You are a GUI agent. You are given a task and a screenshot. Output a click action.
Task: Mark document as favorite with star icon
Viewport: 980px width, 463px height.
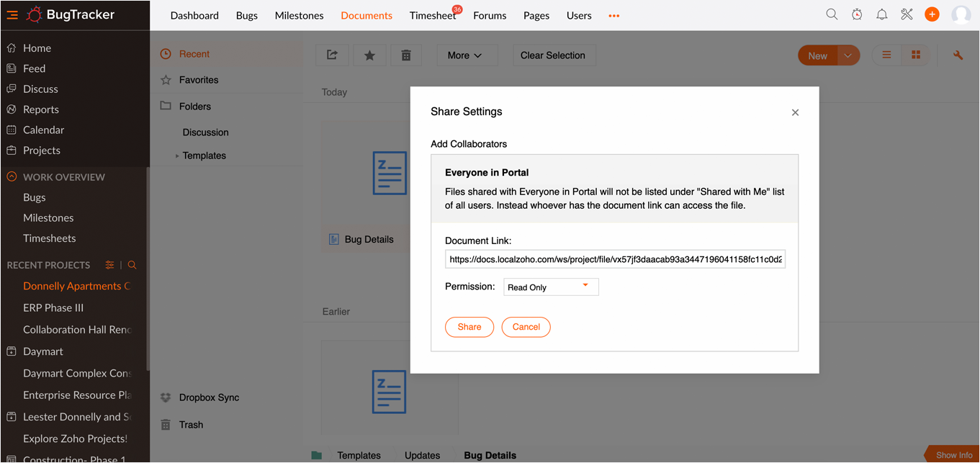[x=369, y=55]
